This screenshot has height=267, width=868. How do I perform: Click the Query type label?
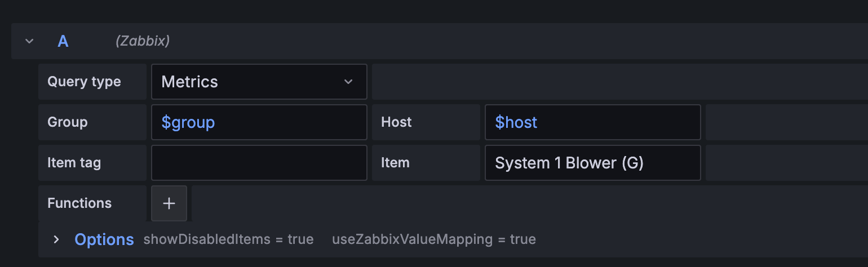pos(84,82)
